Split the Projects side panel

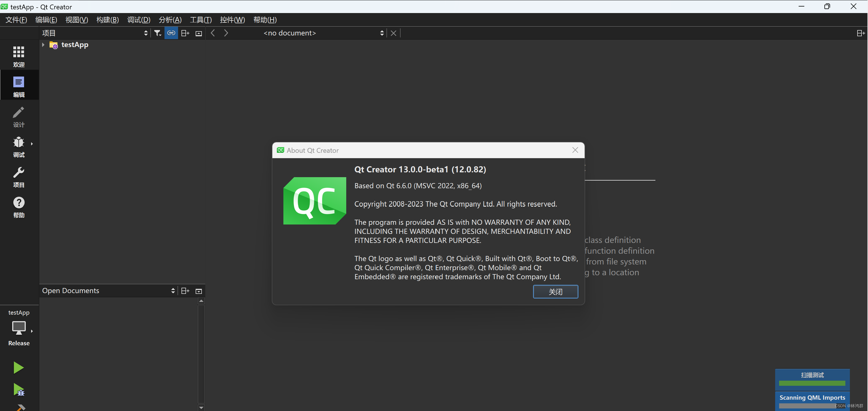pyautogui.click(x=185, y=33)
